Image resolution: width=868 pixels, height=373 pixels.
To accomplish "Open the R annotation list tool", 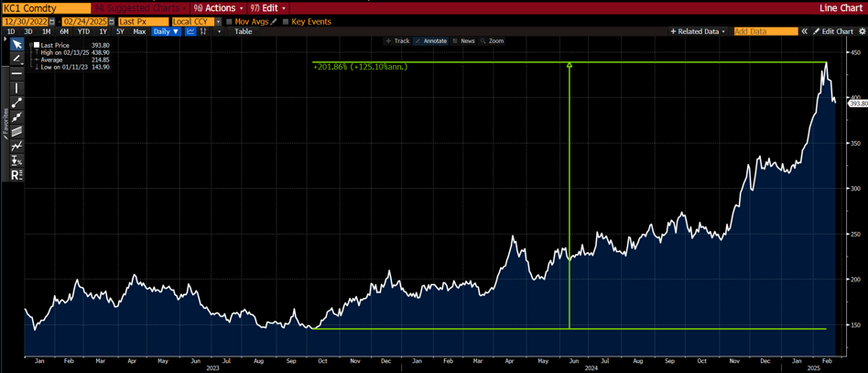I will (x=17, y=175).
